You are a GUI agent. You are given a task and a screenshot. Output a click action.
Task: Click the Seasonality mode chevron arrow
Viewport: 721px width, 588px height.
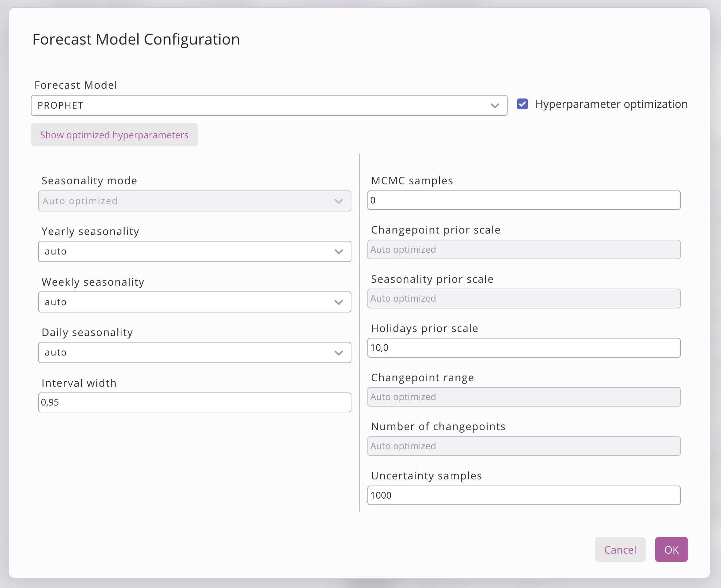tap(338, 201)
